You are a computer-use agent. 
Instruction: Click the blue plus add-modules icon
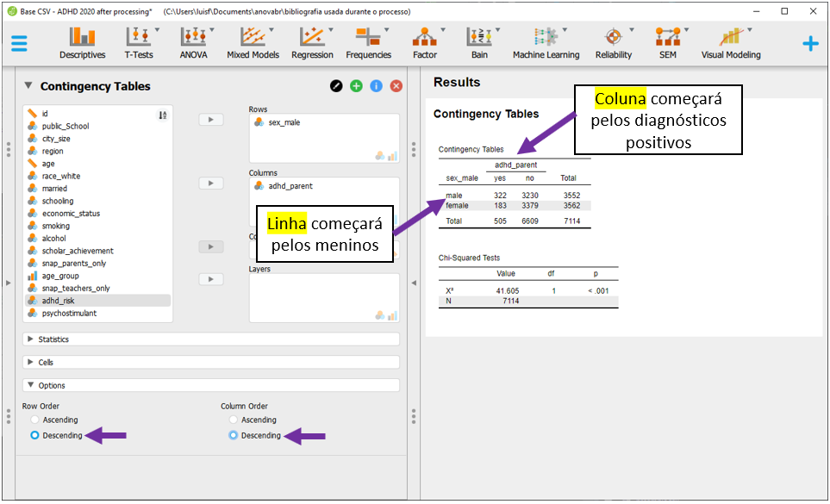point(810,44)
